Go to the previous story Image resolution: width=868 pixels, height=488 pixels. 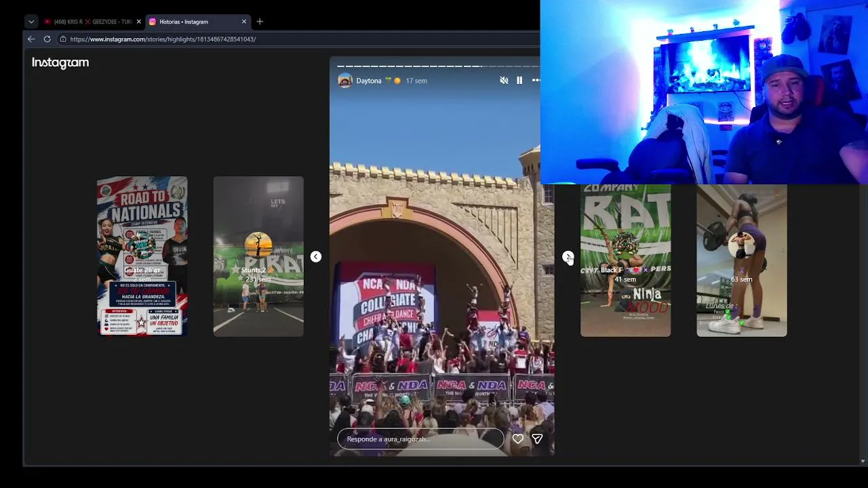point(315,256)
